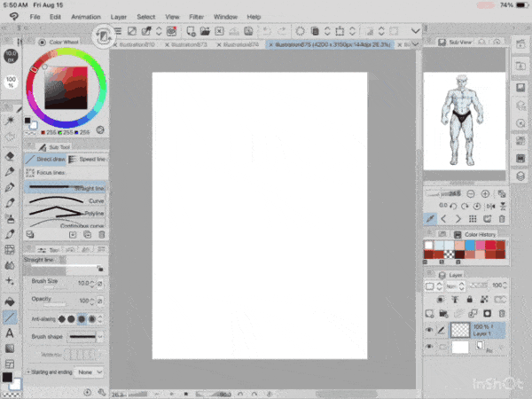Image resolution: width=532 pixels, height=399 pixels.
Task: Delete the sub tool with trash icon
Action: tap(102, 235)
